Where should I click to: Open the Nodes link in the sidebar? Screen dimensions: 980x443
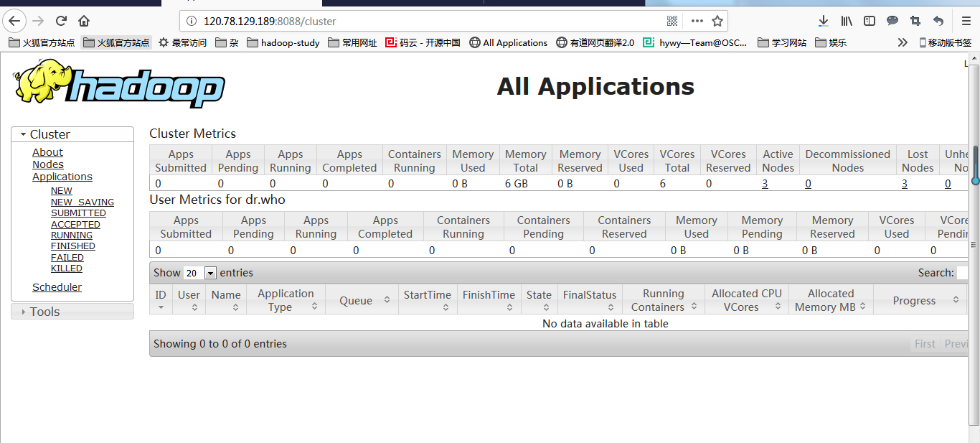click(48, 164)
